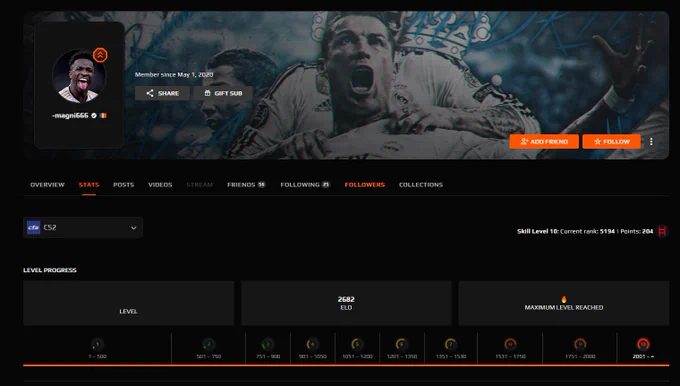Screen dimensions: 680x386
Task: Click the MAXIMUM LEVEL REACHED label
Action: click(564, 307)
